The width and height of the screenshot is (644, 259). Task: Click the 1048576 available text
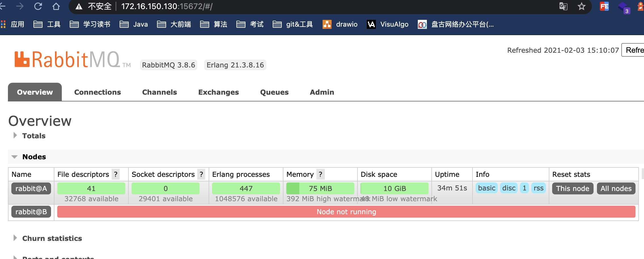tap(246, 199)
